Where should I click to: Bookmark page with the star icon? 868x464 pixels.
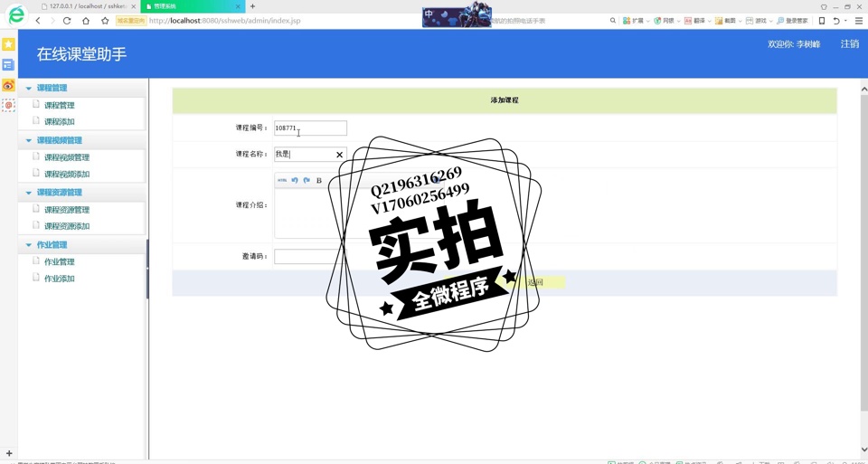[x=105, y=20]
